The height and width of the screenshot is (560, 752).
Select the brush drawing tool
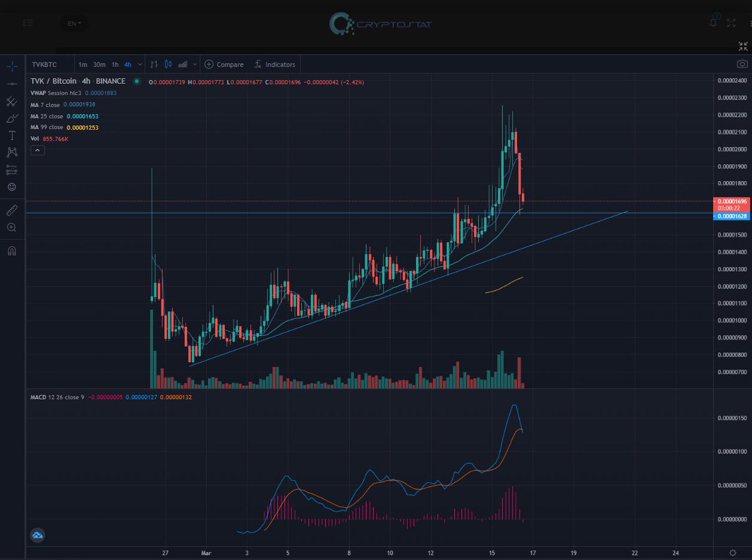[12, 118]
